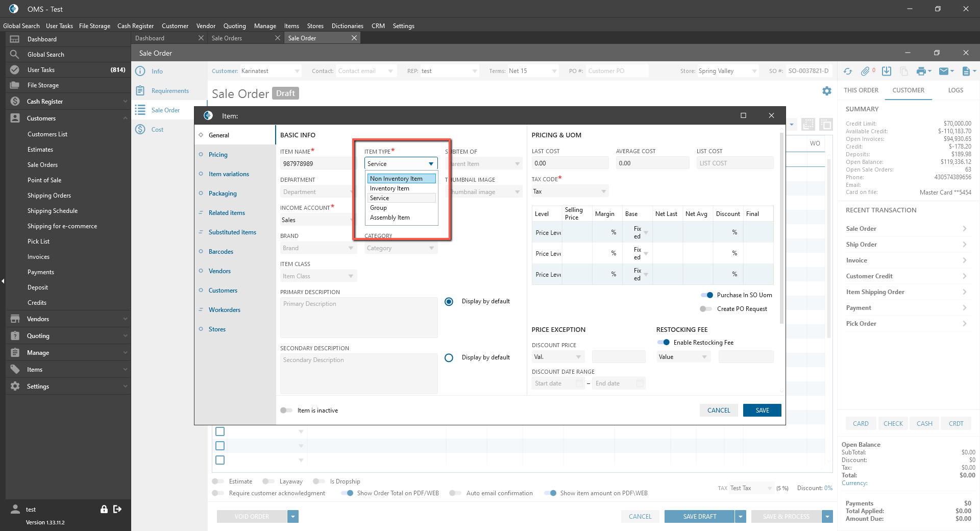The image size is (980, 531).
Task: Turn on Create PO Request toggle
Action: pos(706,309)
